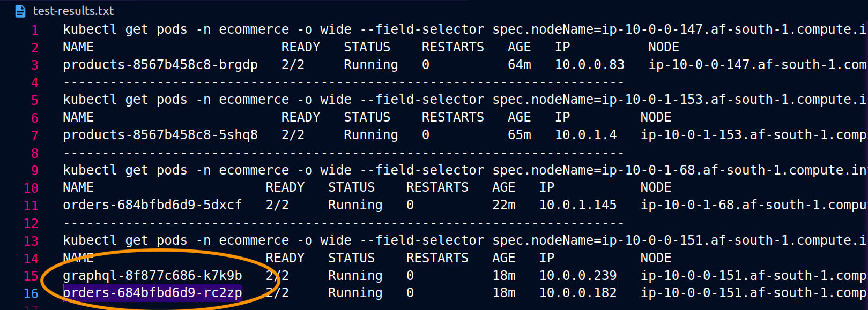This screenshot has height=310, width=868.
Task: Click the pod name products-8567b458c8-5shq8
Action: click(x=160, y=135)
